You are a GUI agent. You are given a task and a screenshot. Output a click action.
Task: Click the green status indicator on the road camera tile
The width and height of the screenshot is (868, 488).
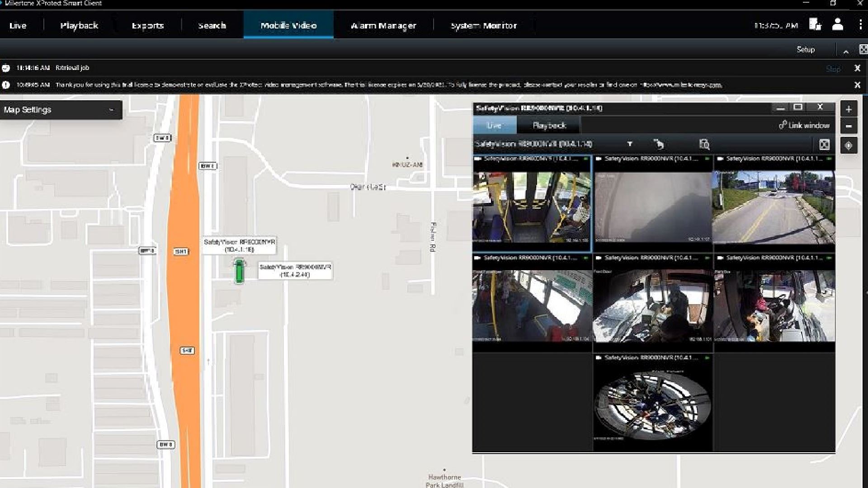click(829, 159)
